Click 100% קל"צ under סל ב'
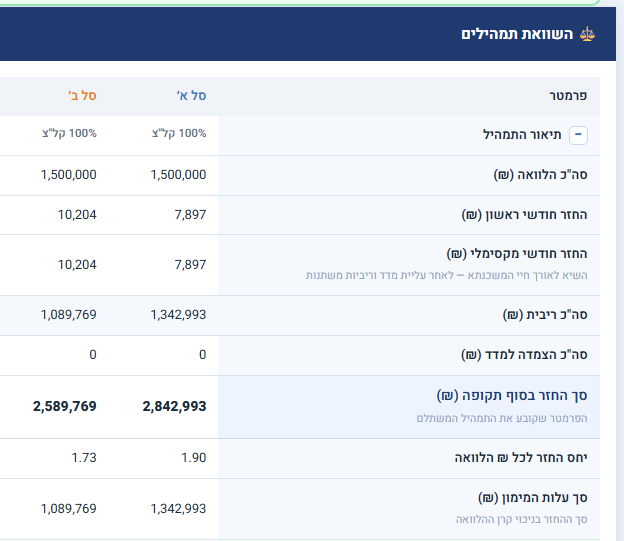The height and width of the screenshot is (541, 624). pos(69,133)
